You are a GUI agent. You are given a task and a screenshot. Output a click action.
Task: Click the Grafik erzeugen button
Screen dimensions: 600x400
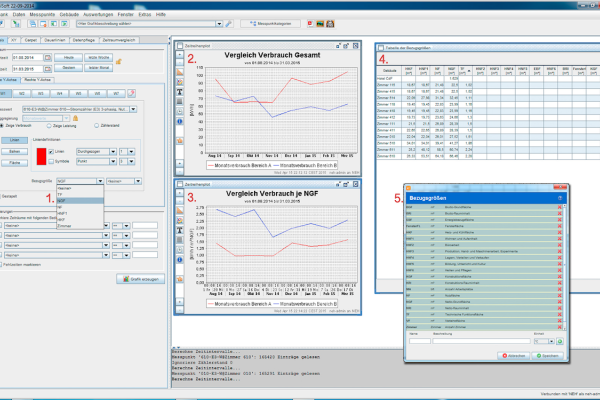pyautogui.click(x=139, y=278)
